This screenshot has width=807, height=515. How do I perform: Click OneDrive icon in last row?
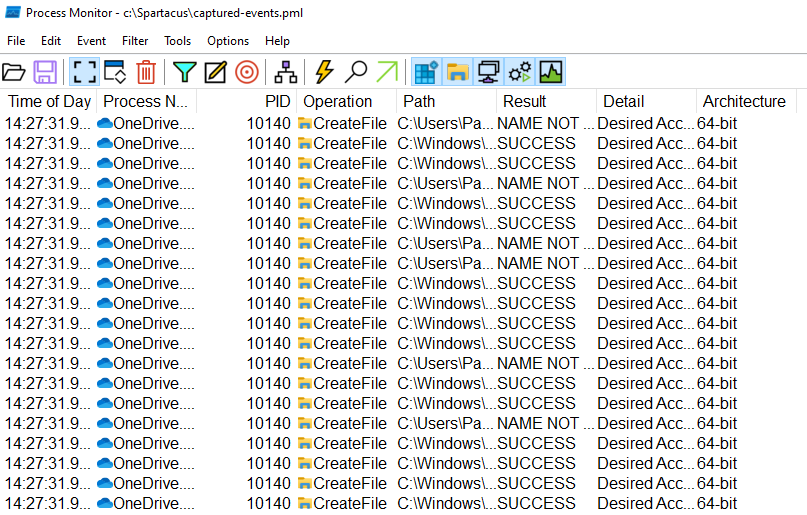pyautogui.click(x=104, y=503)
